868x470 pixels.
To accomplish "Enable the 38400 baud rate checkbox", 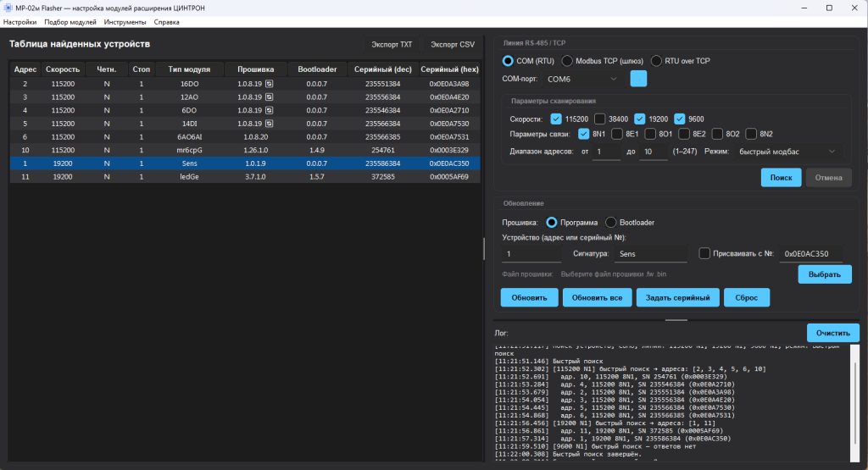I will tap(599, 119).
